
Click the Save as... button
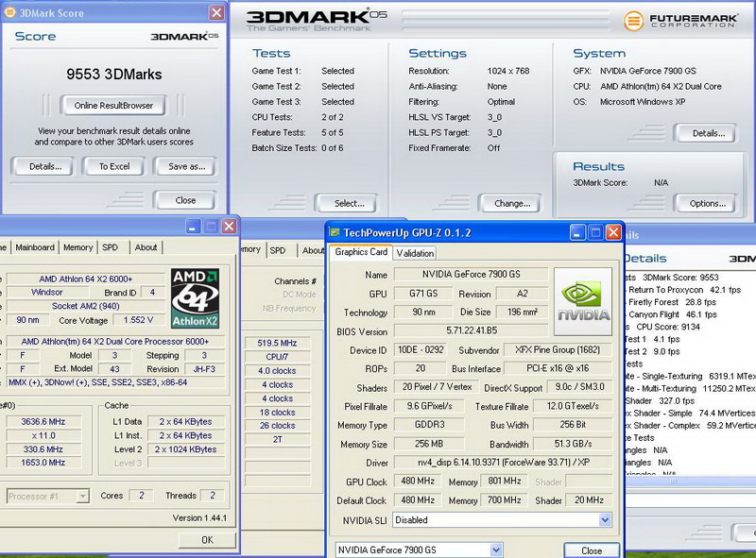click(x=186, y=167)
